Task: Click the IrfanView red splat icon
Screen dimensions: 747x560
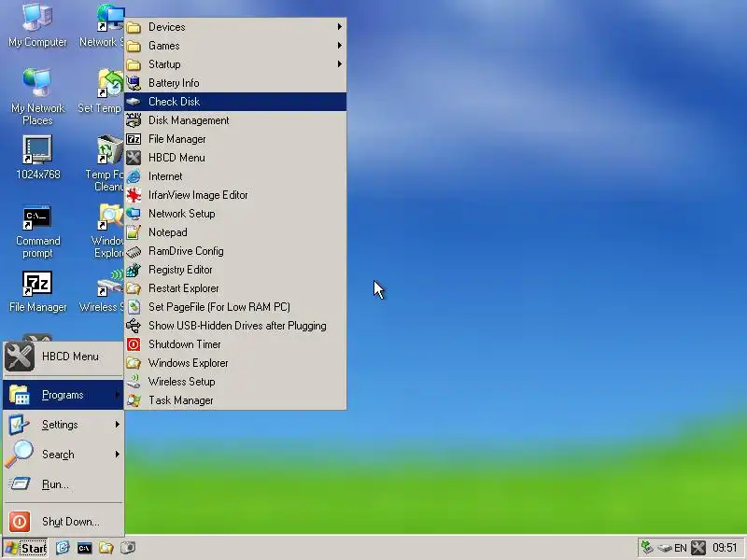Action: 134,195
